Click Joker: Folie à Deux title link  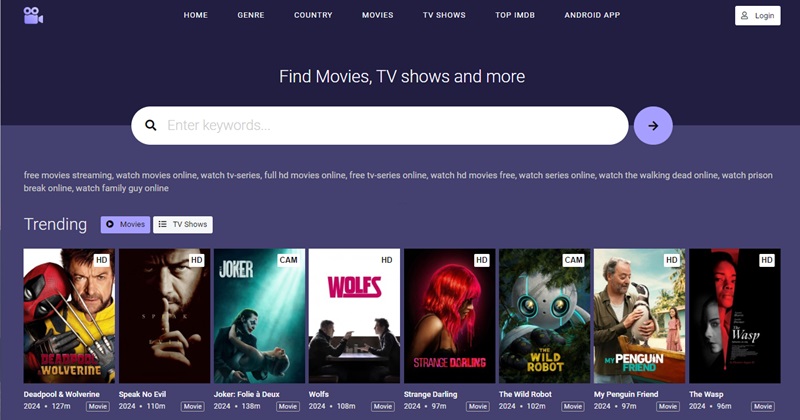pos(246,394)
